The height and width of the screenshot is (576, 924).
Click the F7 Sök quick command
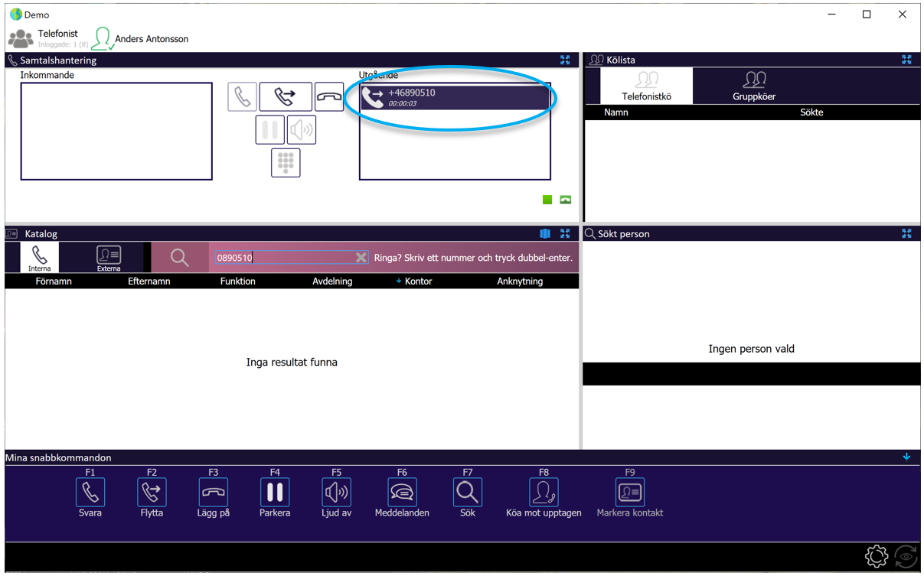tap(467, 493)
